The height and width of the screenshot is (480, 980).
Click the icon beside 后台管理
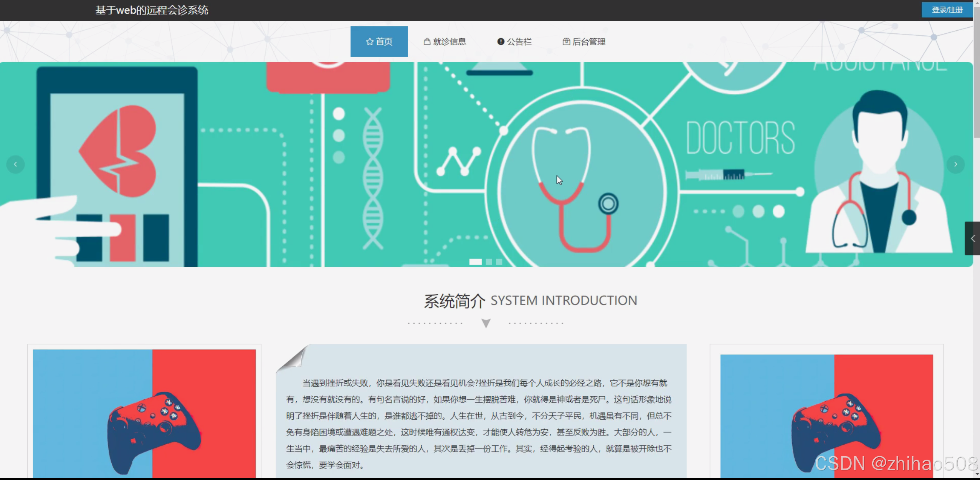(566, 41)
